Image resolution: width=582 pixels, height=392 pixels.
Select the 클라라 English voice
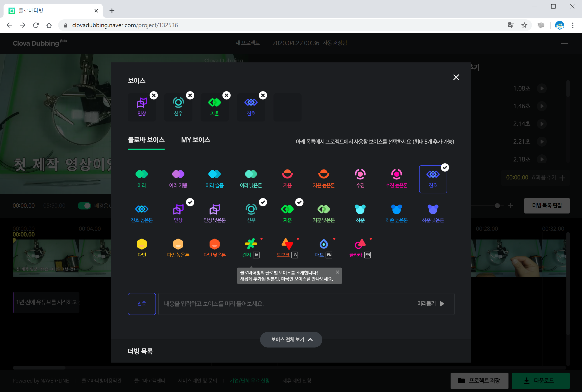pyautogui.click(x=360, y=244)
